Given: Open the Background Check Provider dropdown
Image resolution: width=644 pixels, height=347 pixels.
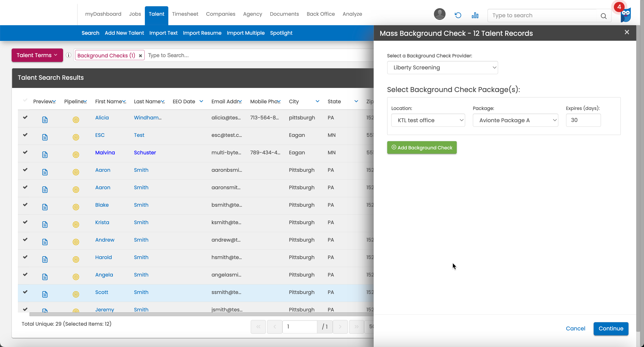Looking at the screenshot, I should (443, 68).
